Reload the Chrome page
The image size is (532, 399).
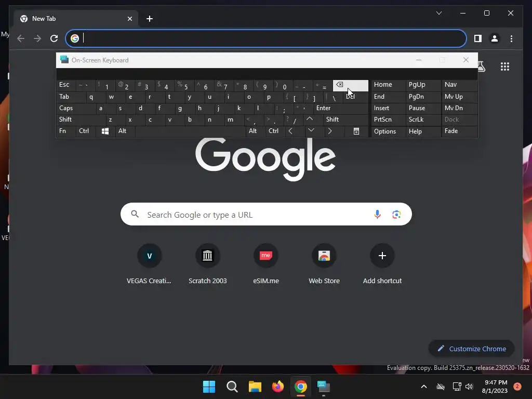click(x=54, y=38)
